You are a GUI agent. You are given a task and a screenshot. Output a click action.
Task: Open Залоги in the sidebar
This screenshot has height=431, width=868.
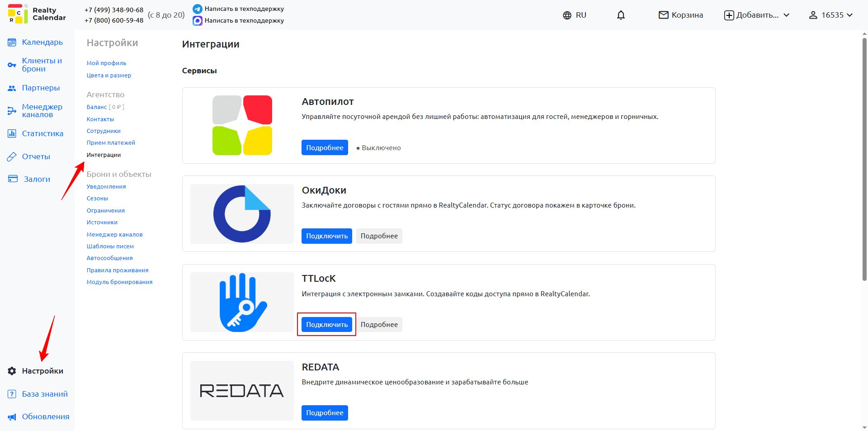point(37,180)
